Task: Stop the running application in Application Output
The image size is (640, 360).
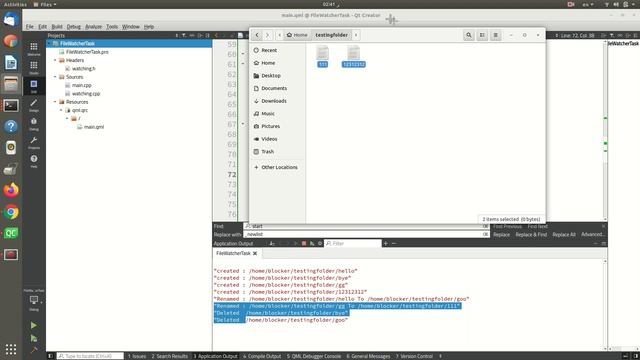Action: [304, 243]
